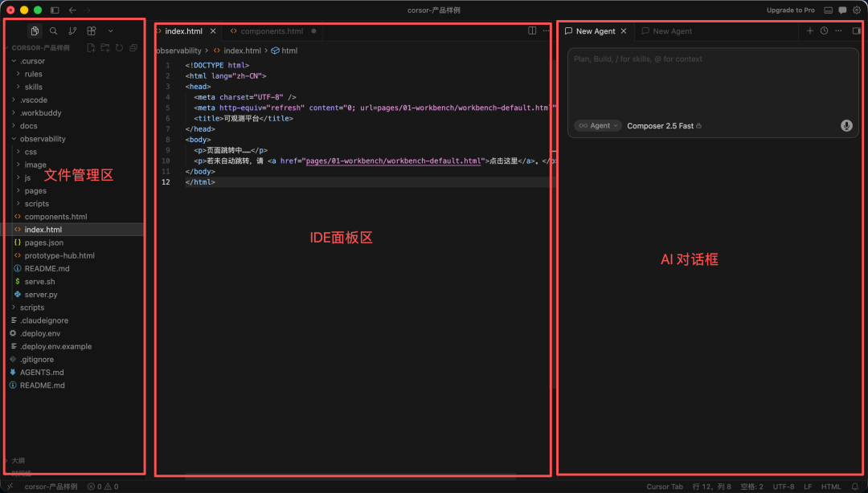
Task: Close the active New Agent tab
Action: tap(624, 31)
